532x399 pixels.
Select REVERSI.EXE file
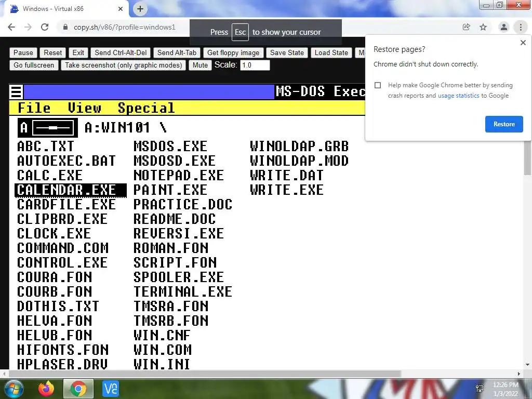179,234
